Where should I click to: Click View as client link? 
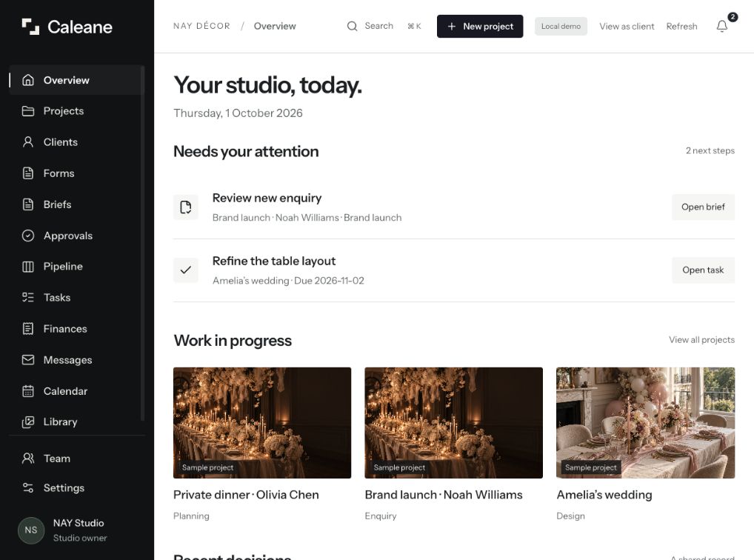coord(627,27)
